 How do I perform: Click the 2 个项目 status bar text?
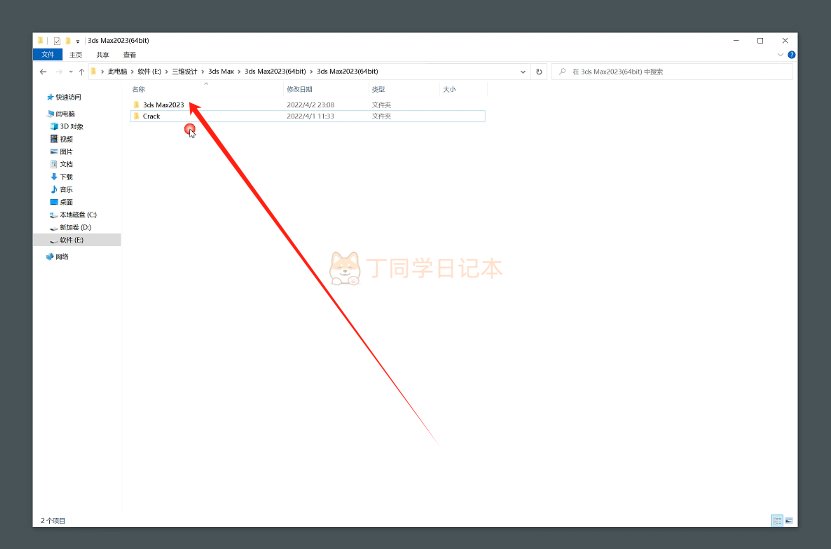tap(53, 521)
